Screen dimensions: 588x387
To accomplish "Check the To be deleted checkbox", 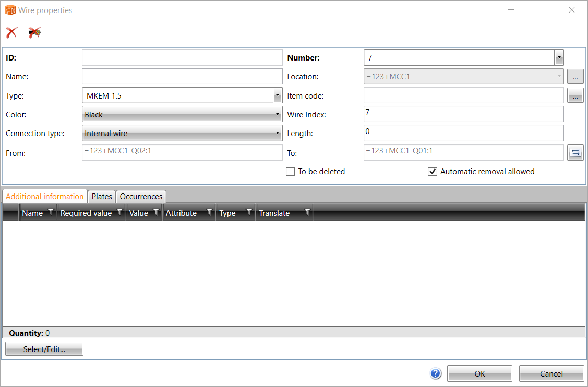I will pos(291,172).
